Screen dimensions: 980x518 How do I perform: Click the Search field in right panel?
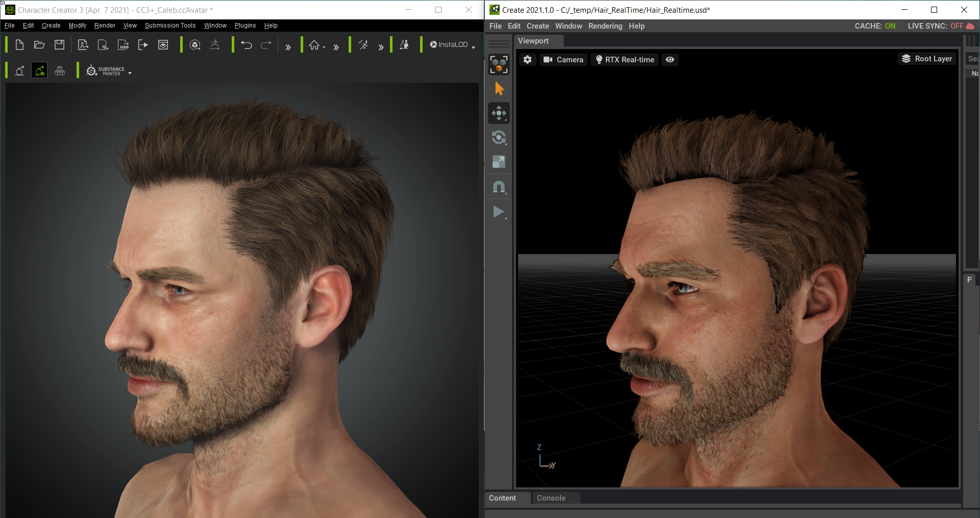tap(973, 59)
